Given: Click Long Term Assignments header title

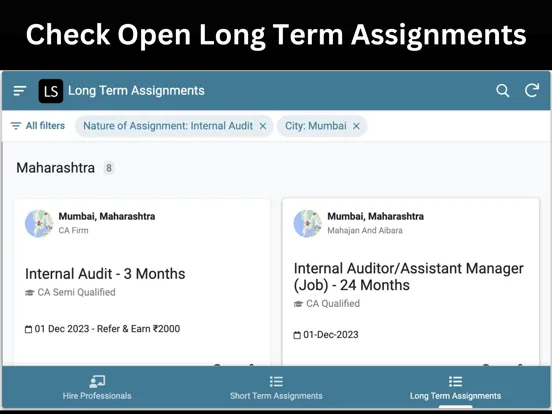Looking at the screenshot, I should tap(136, 90).
